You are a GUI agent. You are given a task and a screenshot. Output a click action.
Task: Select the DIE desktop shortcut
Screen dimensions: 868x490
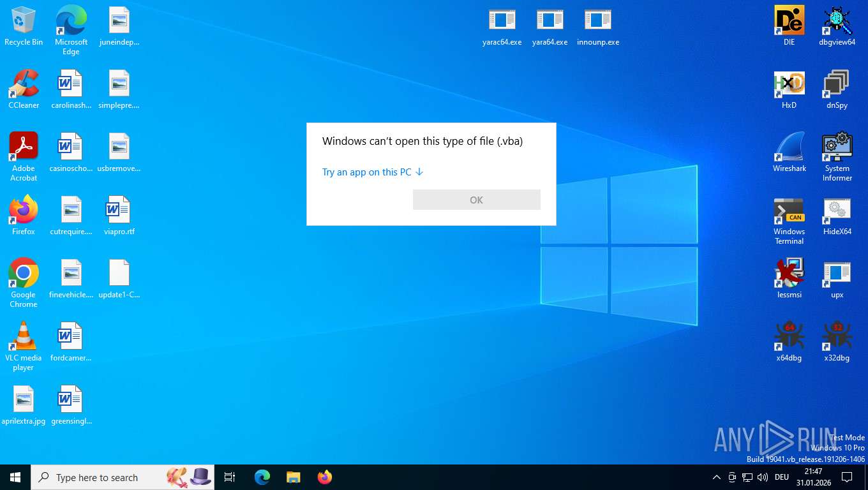click(789, 26)
